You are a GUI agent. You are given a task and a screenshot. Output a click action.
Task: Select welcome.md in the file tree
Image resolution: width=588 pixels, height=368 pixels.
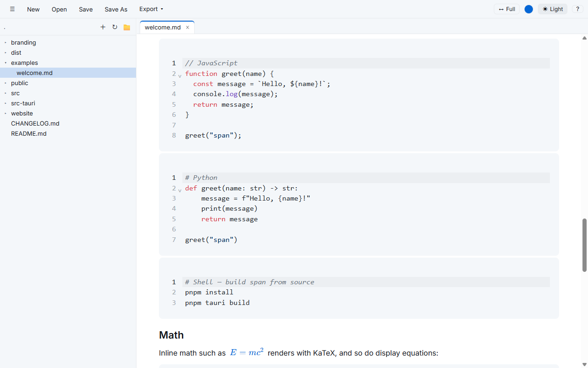68,73
